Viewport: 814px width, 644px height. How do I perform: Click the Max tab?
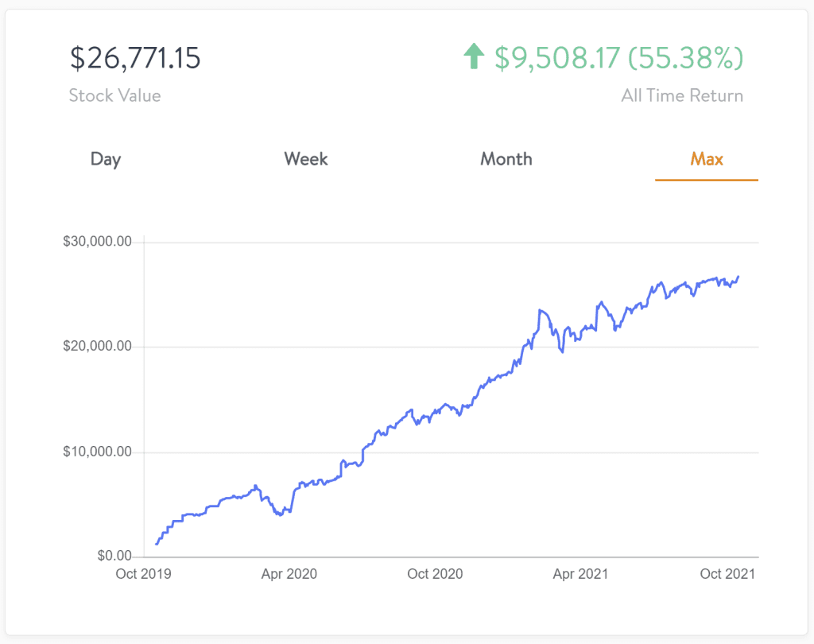[x=707, y=159]
